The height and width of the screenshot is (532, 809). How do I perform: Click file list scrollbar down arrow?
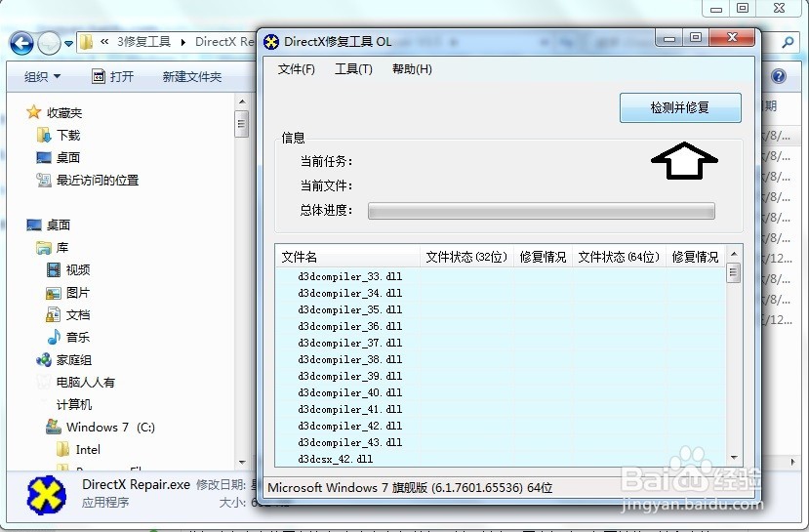tap(734, 458)
